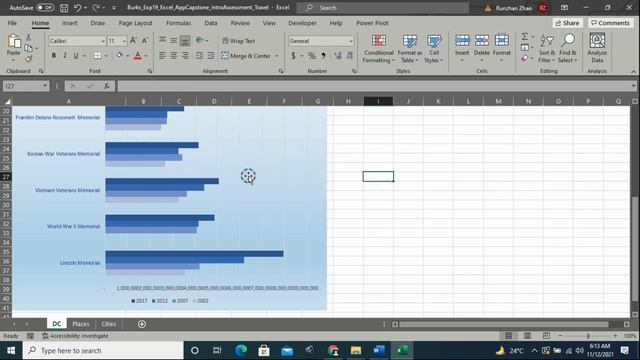Toggle Bold formatting
The width and height of the screenshot is (640, 360).
tap(53, 56)
